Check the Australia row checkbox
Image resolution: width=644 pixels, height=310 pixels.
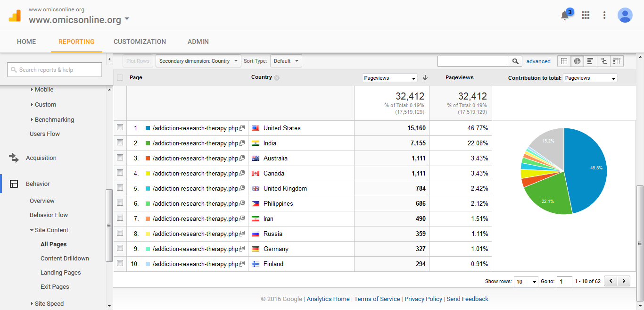[x=120, y=158]
